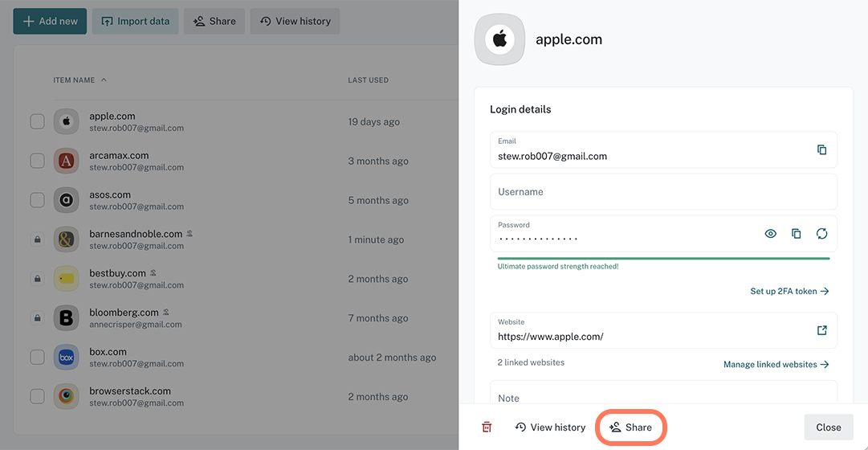Image resolution: width=868 pixels, height=450 pixels.
Task: Click the password strength bar
Action: click(663, 258)
